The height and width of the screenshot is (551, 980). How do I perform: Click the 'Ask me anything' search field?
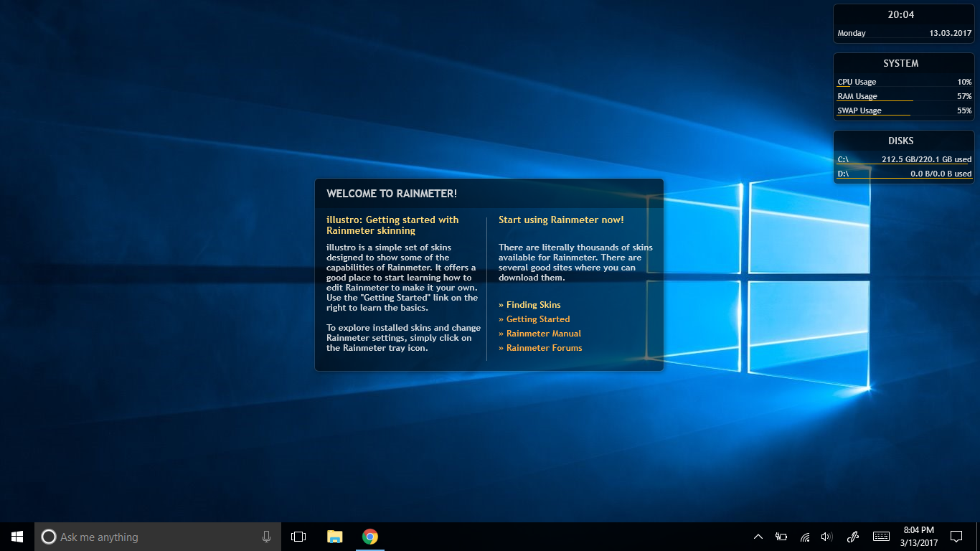coord(158,537)
